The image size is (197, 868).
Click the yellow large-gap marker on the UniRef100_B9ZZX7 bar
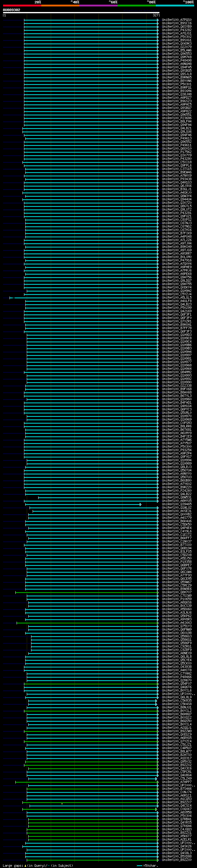click(62, 803)
